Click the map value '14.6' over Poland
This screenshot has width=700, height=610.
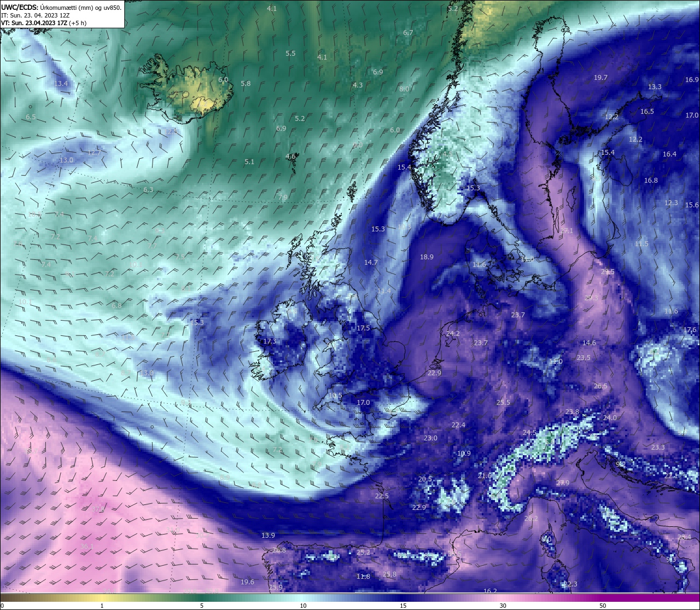[589, 343]
